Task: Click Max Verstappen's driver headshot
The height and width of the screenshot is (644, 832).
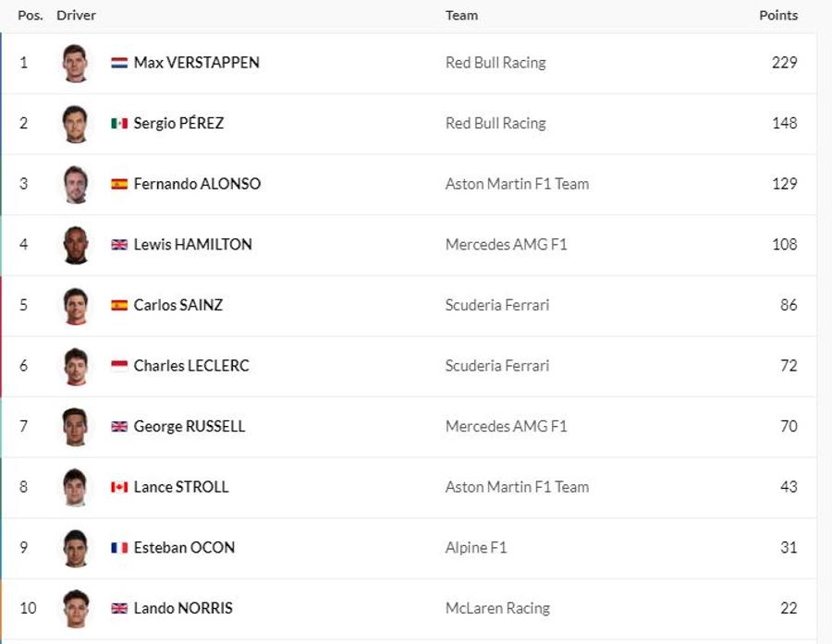Action: (75, 63)
